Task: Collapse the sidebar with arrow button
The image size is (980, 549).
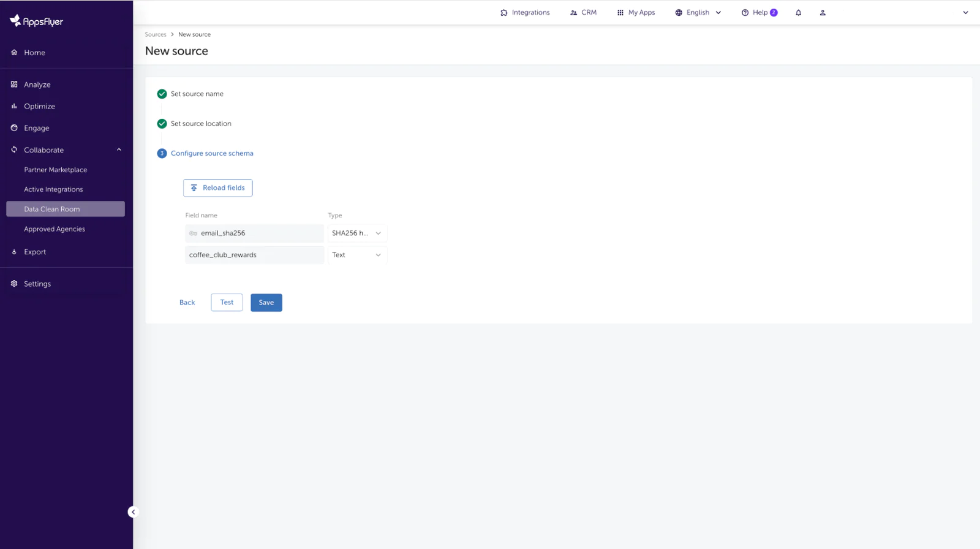Action: coord(133,512)
